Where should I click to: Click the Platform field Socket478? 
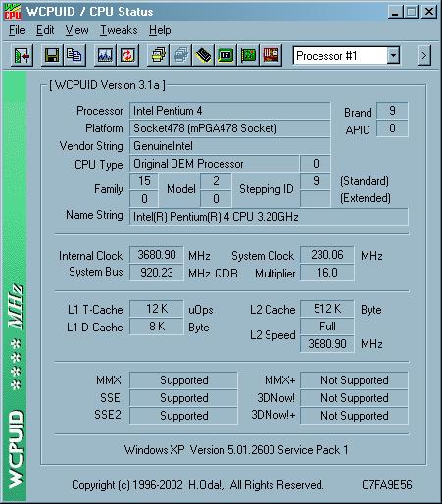(230, 128)
